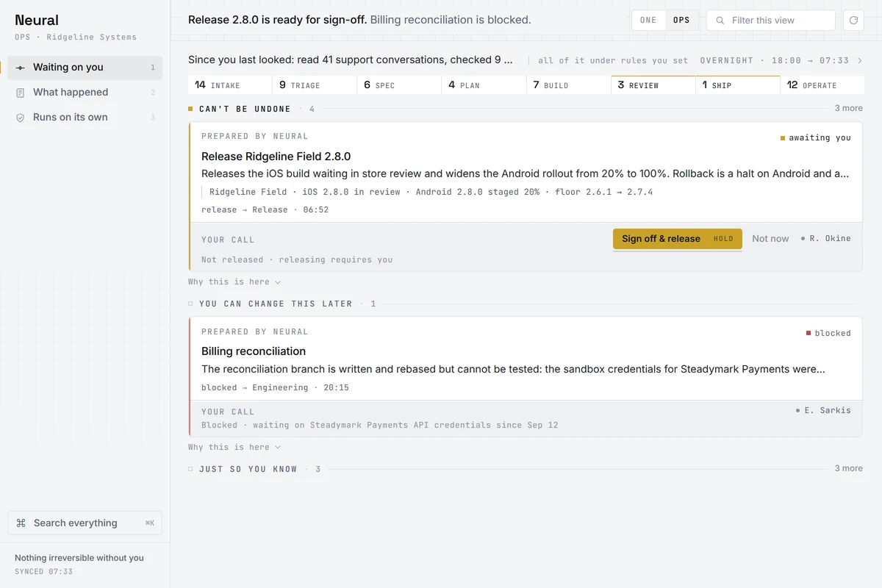Expand Why this is here under release card
The height and width of the screenshot is (588, 882).
point(234,282)
